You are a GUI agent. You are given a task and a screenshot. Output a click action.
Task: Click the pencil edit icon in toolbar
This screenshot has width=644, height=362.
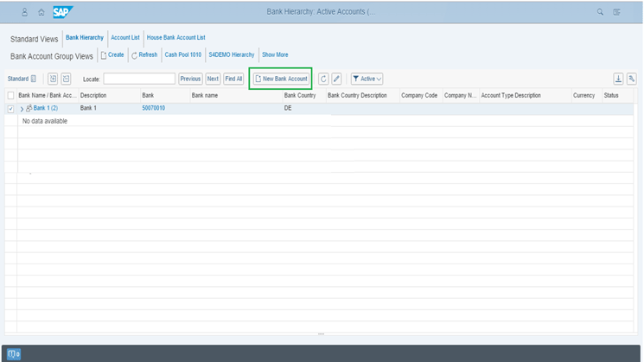pyautogui.click(x=336, y=79)
